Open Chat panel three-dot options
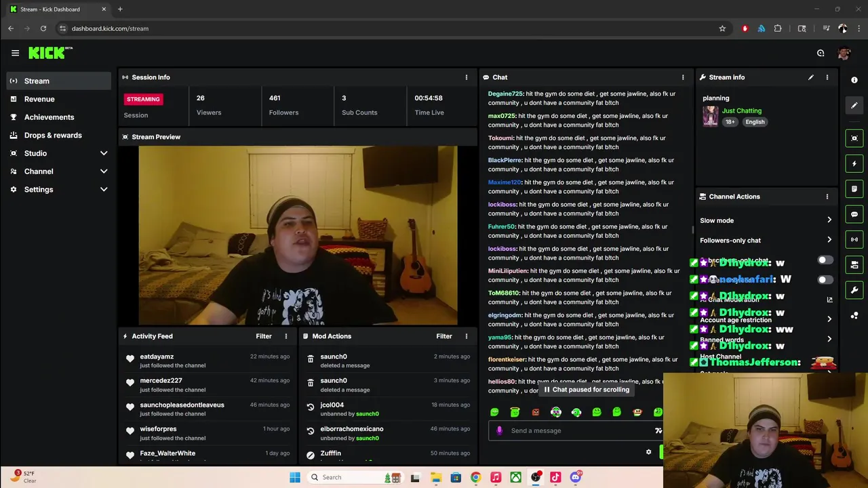Image resolution: width=868 pixels, height=488 pixels. (683, 77)
